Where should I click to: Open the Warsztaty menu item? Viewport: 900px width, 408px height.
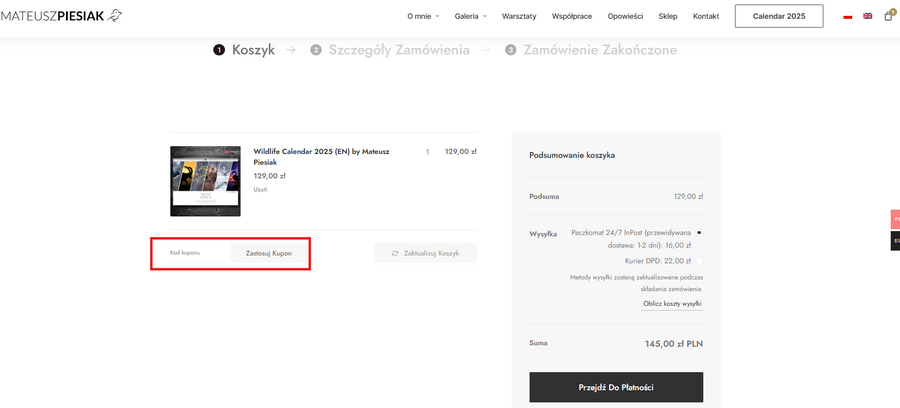click(519, 16)
